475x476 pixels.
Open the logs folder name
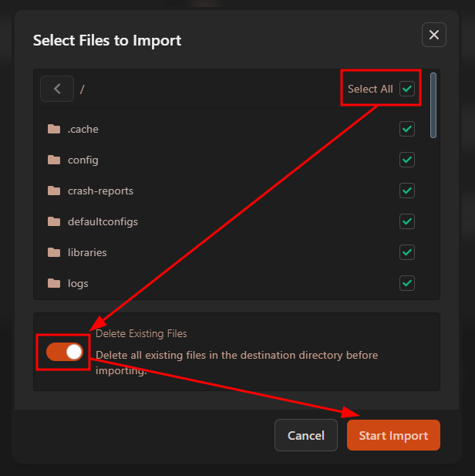78,284
